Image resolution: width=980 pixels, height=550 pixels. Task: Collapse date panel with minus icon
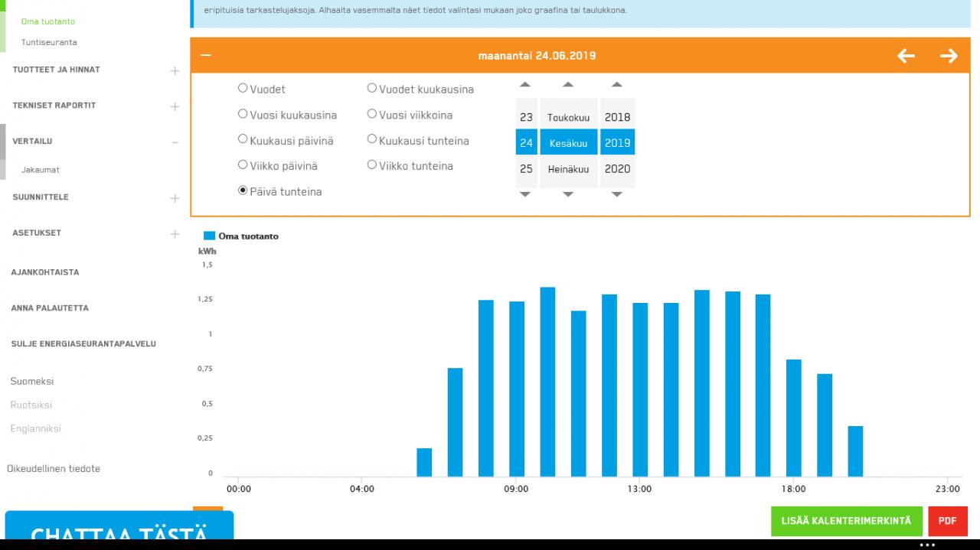tap(205, 55)
